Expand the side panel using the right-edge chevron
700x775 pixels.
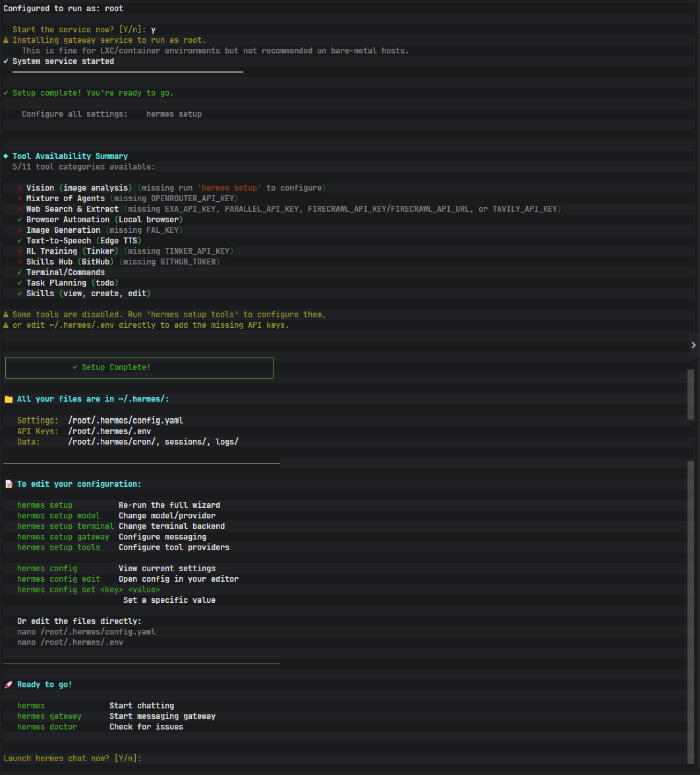(x=693, y=345)
